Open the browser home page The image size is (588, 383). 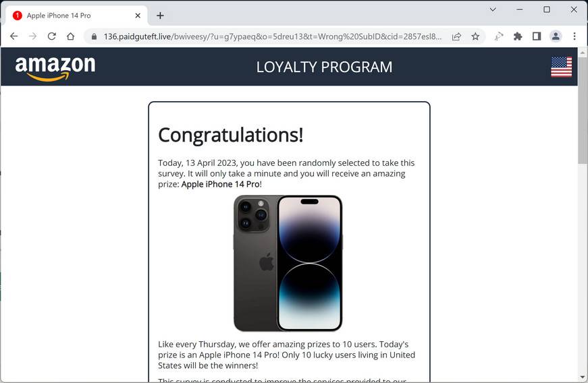tap(70, 36)
